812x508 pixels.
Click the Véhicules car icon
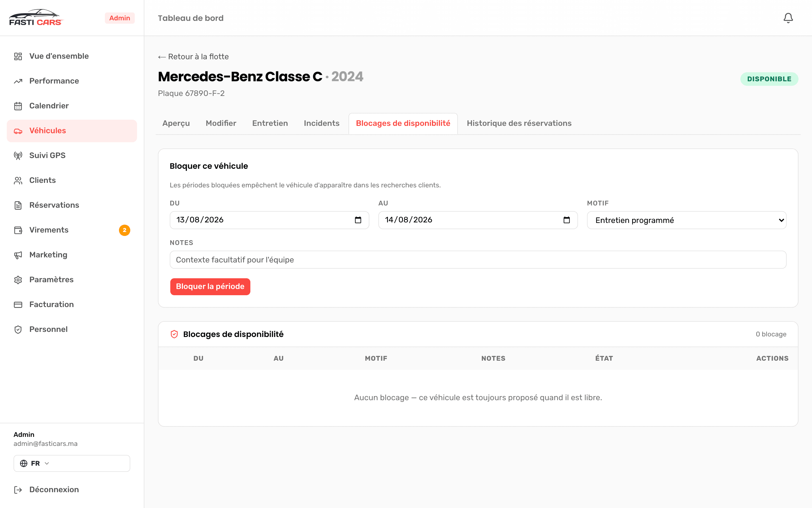tap(18, 131)
